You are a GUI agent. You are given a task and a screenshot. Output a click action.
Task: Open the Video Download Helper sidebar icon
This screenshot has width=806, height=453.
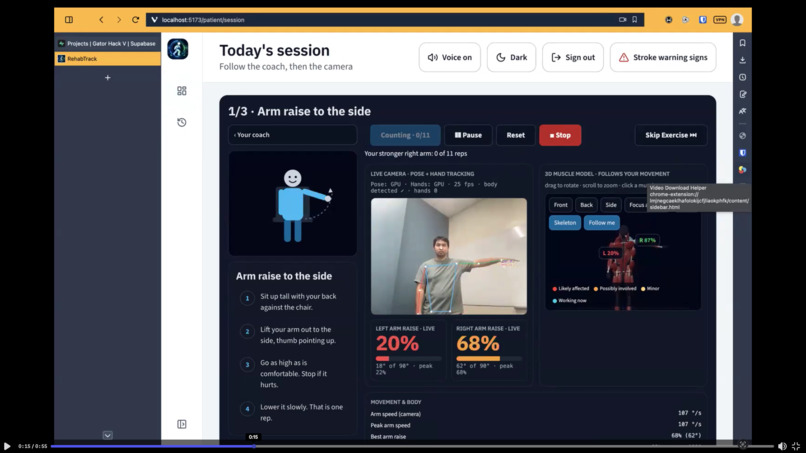point(742,170)
